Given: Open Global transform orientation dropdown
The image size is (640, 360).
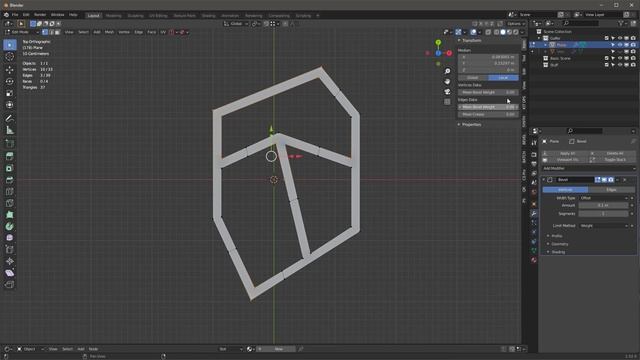Looking at the screenshot, I should [236, 24].
